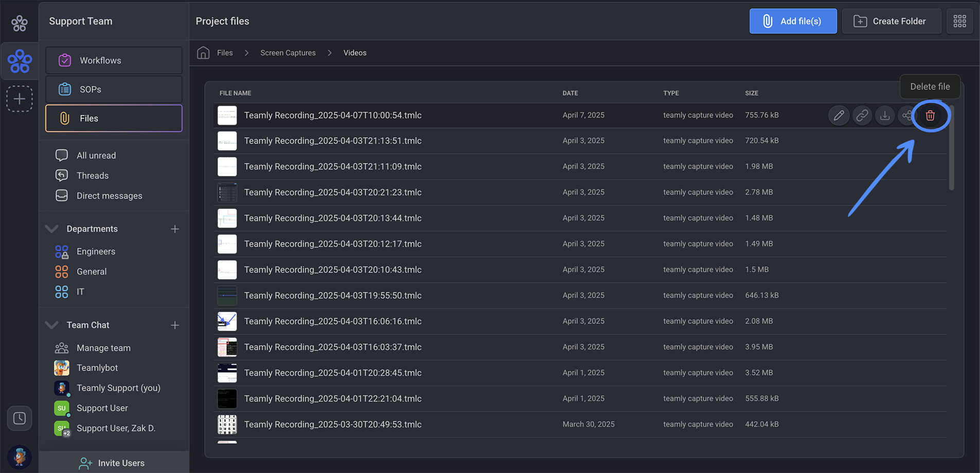Click the 3.95 MB size cell
The height and width of the screenshot is (473, 980).
pyautogui.click(x=759, y=347)
